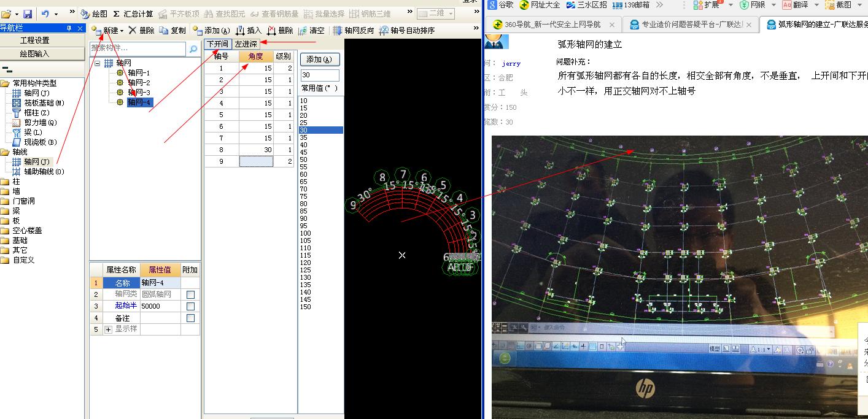The image size is (868, 419).
Task: Pin the 导航栏 navigation panel
Action: click(69, 28)
